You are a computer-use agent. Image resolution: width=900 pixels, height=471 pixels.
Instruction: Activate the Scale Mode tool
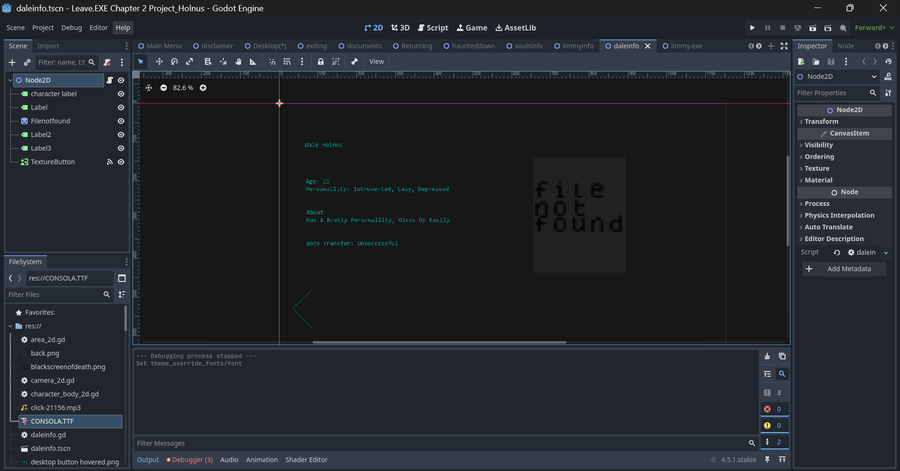click(189, 61)
